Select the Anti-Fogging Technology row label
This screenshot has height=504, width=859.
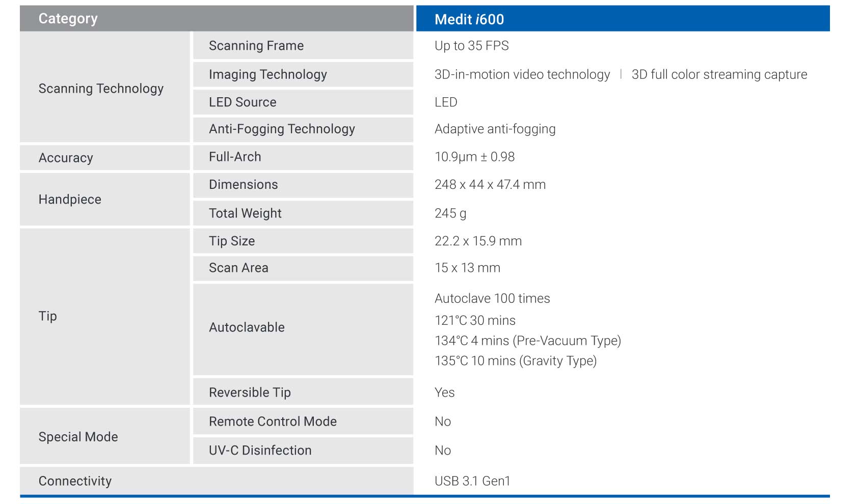tap(303, 129)
